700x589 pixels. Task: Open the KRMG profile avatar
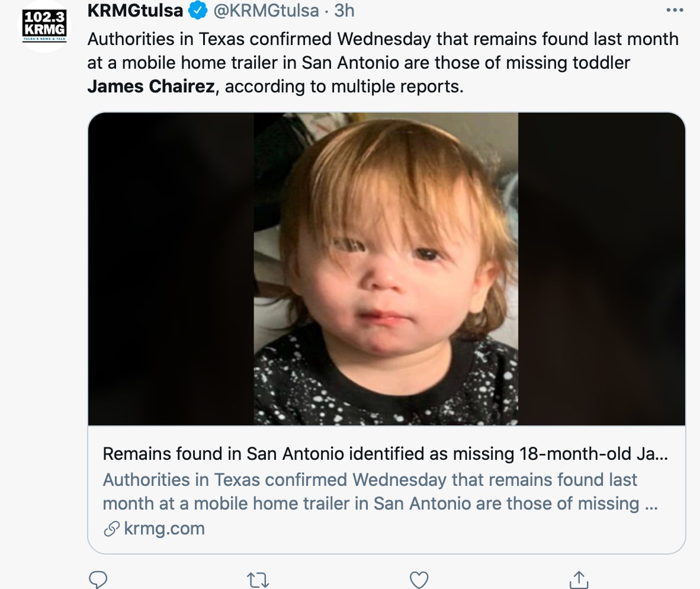pos(44,26)
